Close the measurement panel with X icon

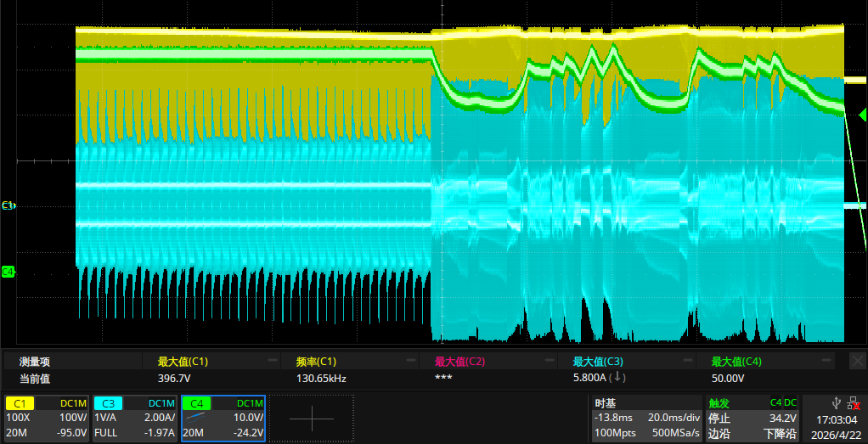tap(857, 361)
